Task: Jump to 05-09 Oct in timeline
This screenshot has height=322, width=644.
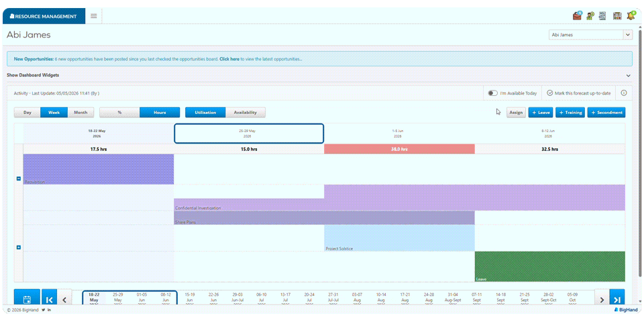Action: click(x=572, y=299)
